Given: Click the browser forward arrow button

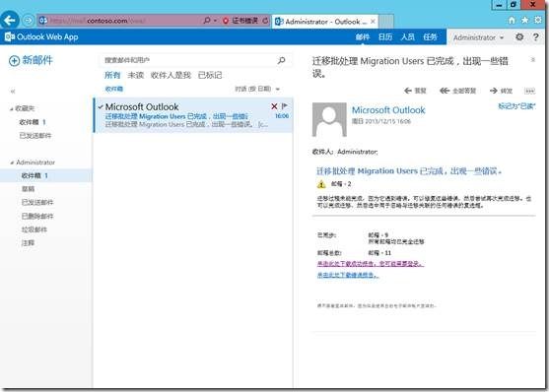Looking at the screenshot, I should tap(28, 21).
